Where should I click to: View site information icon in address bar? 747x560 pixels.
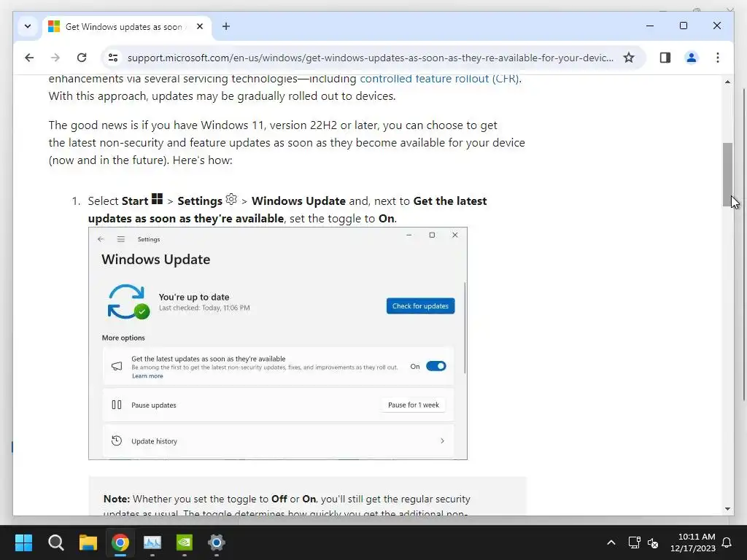[x=113, y=58]
